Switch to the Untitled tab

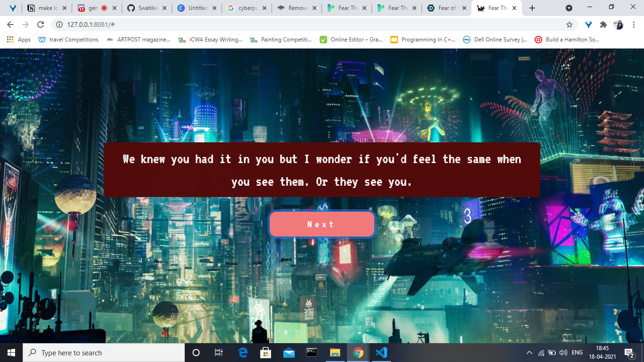click(196, 8)
